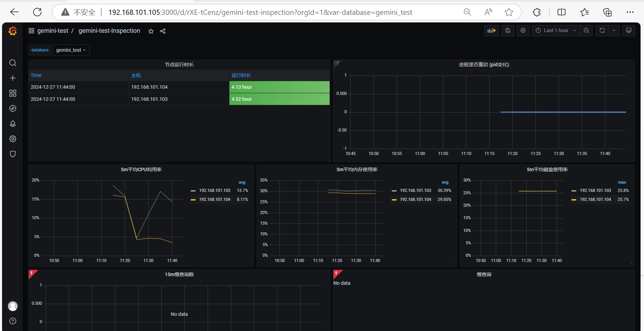Click the Create plus icon in sidebar

pyautogui.click(x=13, y=78)
